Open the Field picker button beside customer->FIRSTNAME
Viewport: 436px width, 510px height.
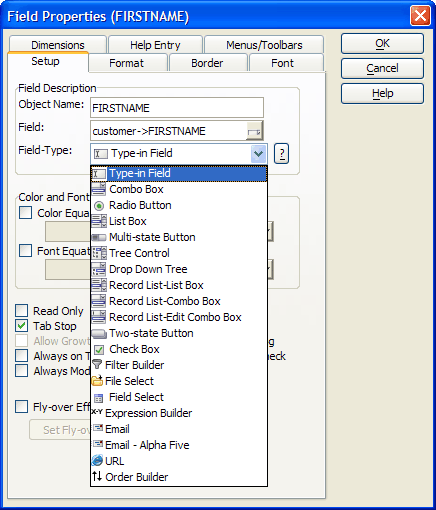click(254, 131)
